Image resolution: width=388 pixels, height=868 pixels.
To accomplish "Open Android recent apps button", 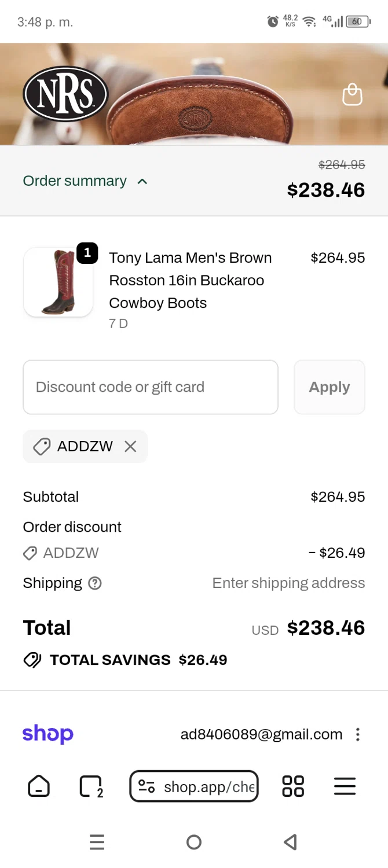I will 97,842.
